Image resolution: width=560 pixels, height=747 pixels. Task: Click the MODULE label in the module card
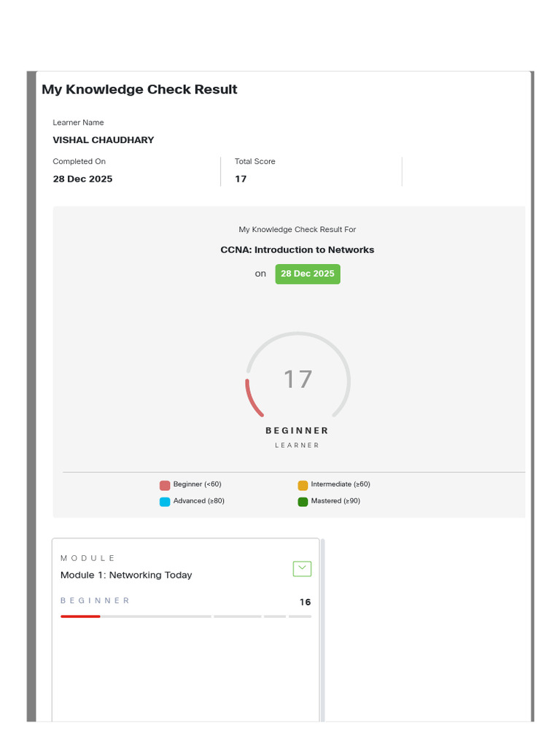87,558
